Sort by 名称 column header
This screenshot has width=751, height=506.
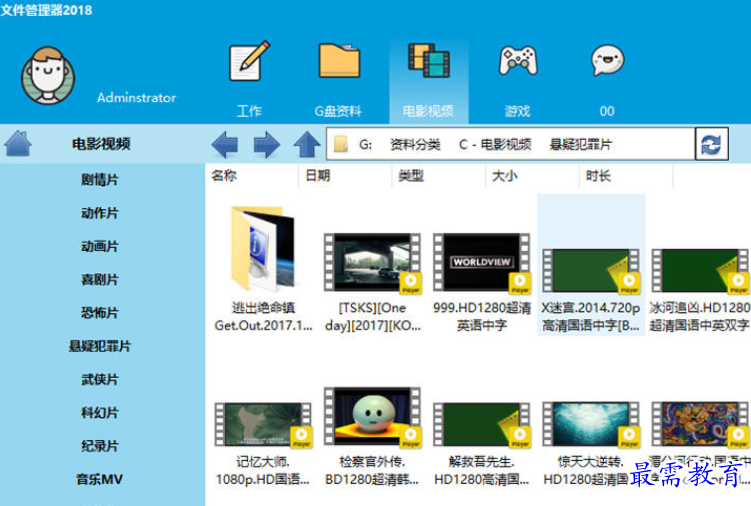tap(224, 175)
